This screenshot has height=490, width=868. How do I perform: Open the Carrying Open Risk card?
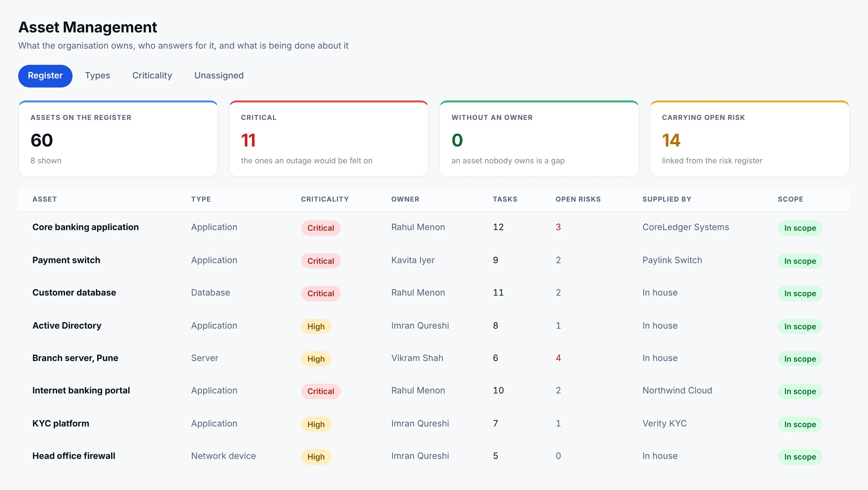click(x=749, y=139)
